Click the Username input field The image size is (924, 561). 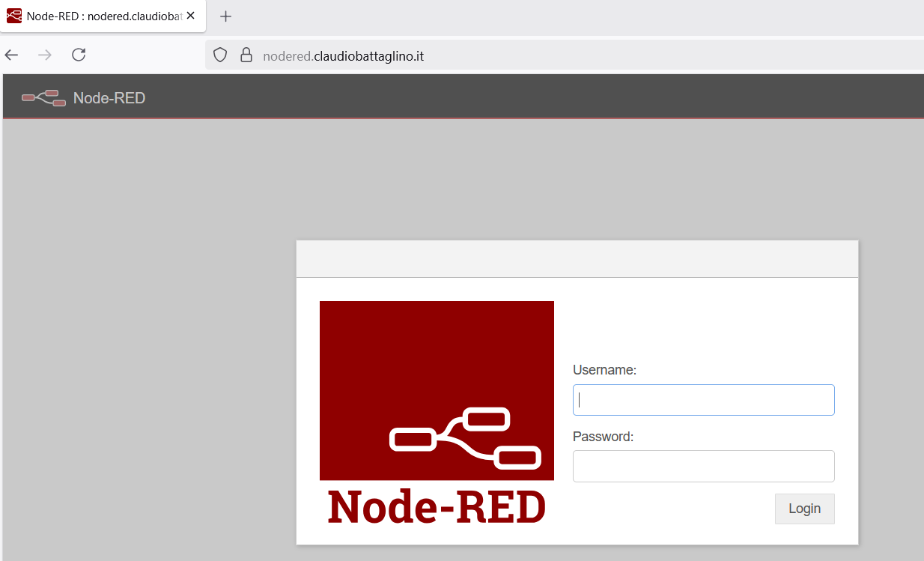tap(703, 400)
